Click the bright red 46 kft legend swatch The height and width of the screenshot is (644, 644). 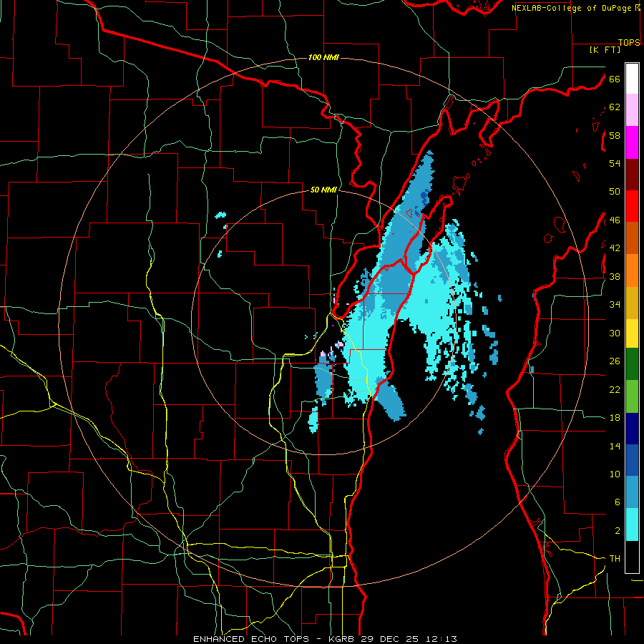pos(632,206)
